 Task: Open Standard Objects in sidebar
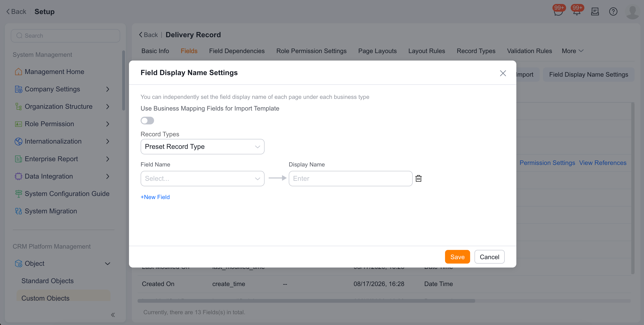click(x=47, y=281)
